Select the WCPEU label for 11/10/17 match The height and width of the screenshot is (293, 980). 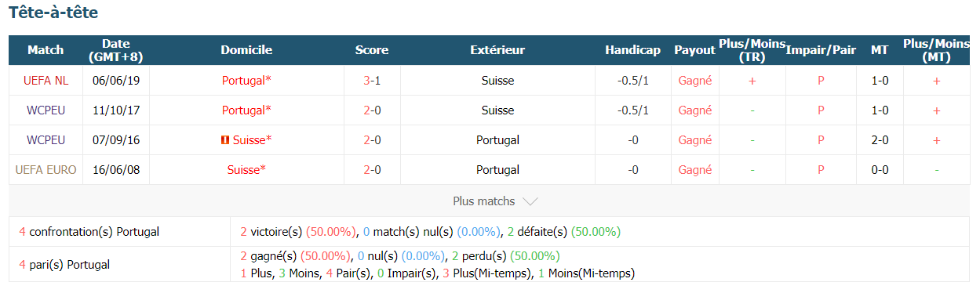tap(46, 110)
